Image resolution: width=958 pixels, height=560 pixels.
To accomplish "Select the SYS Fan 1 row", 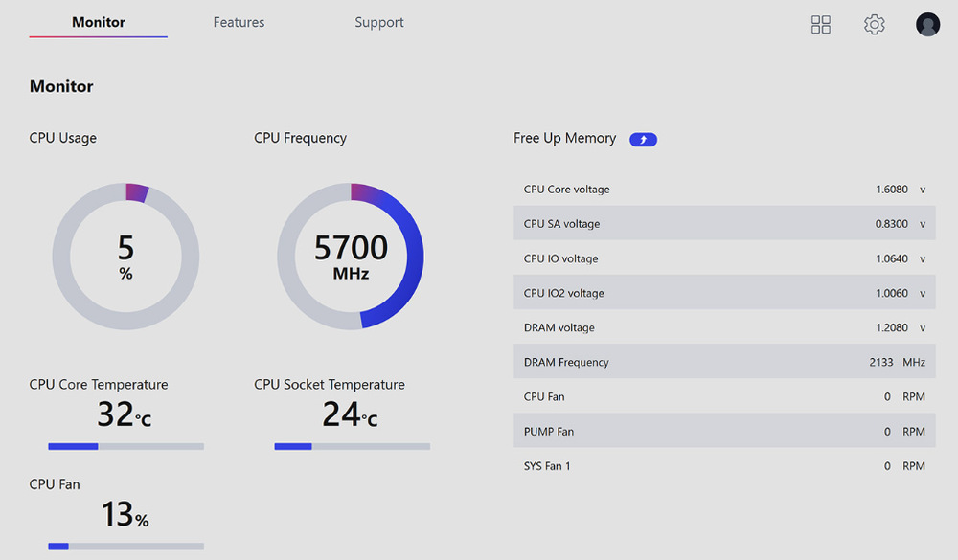I will coord(724,465).
